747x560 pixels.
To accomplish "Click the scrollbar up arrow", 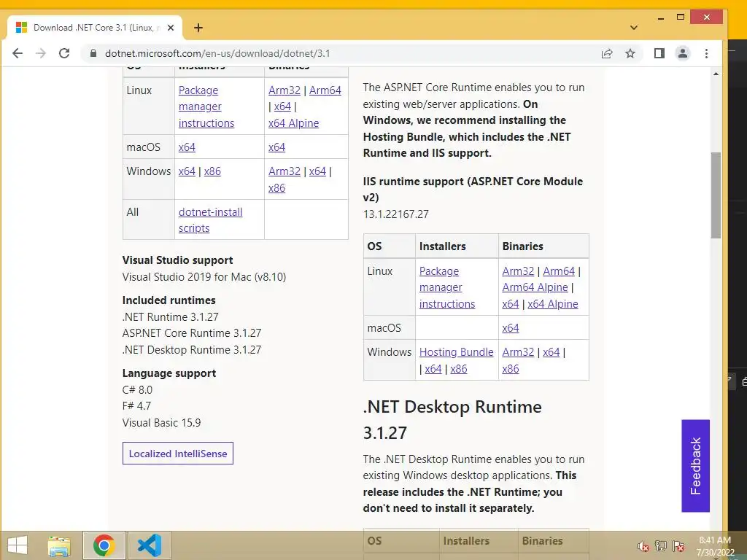I will point(716,74).
